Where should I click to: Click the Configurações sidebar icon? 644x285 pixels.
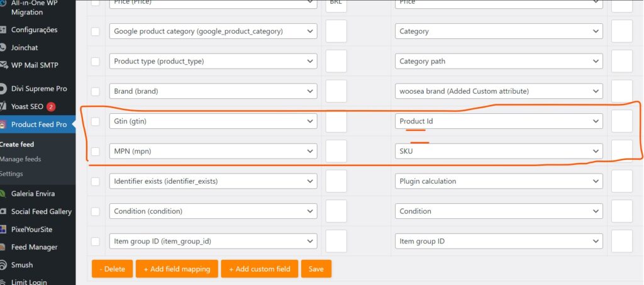tap(4, 30)
